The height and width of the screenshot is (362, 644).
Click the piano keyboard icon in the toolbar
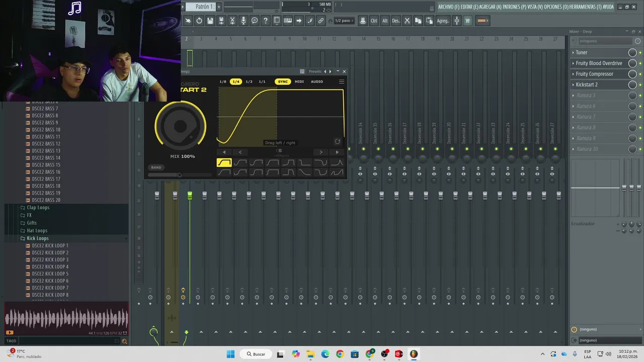click(x=288, y=21)
